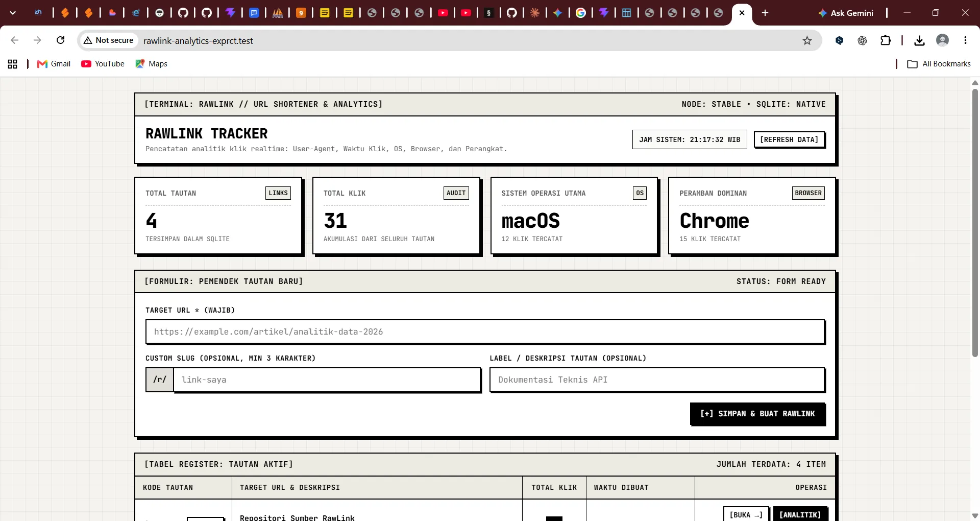Open the Maps bookmark
980x521 pixels.
point(151,64)
